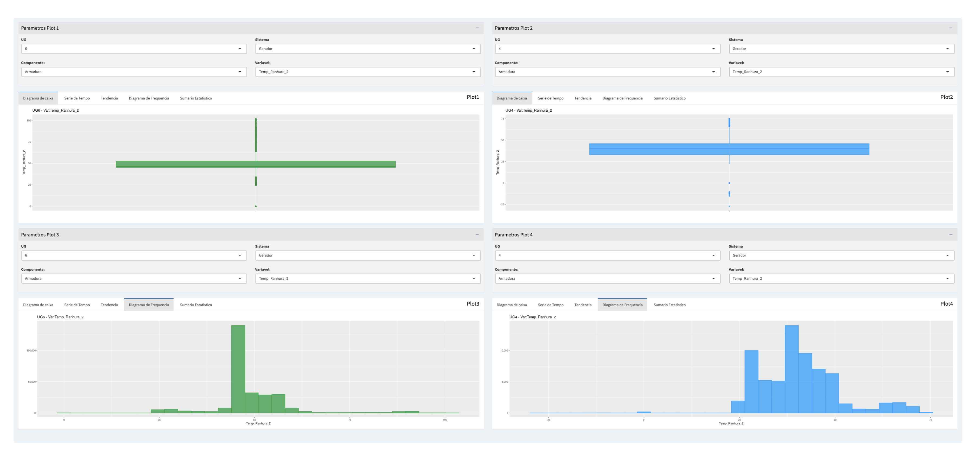The image size is (980, 453).
Task: Collapse the Parametros Plot 2 panel
Action: 951,28
